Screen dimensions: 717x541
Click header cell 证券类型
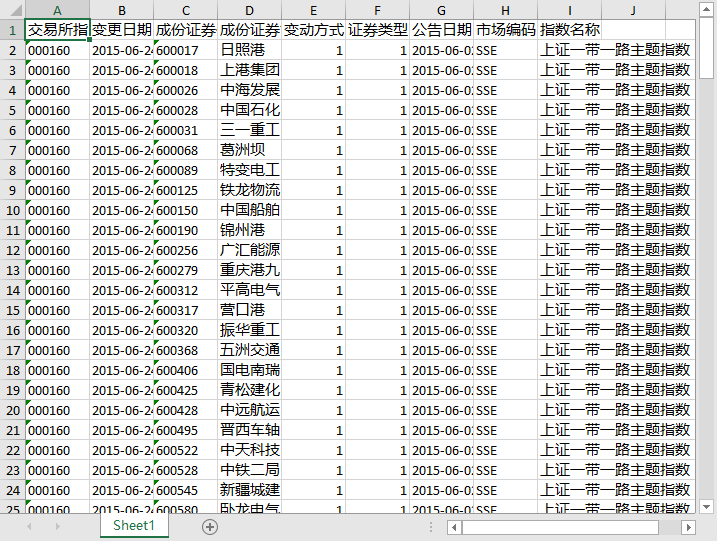[378, 30]
